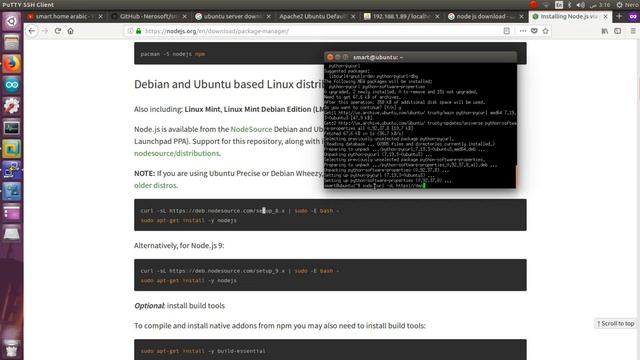Open Ubuntu dash search in launcher
Image resolution: width=640 pixels, height=360 pixels.
point(11,21)
